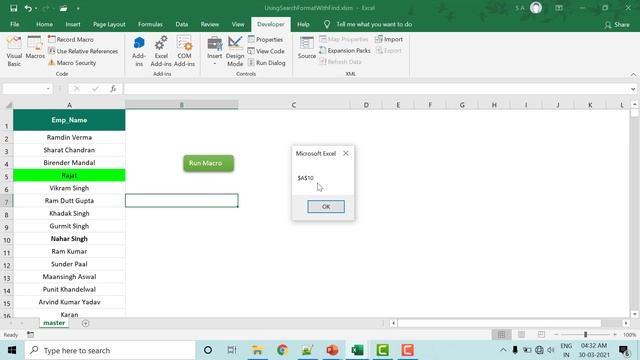Click the macro recording status bar icon
The height and width of the screenshot is (360, 640).
(x=31, y=335)
